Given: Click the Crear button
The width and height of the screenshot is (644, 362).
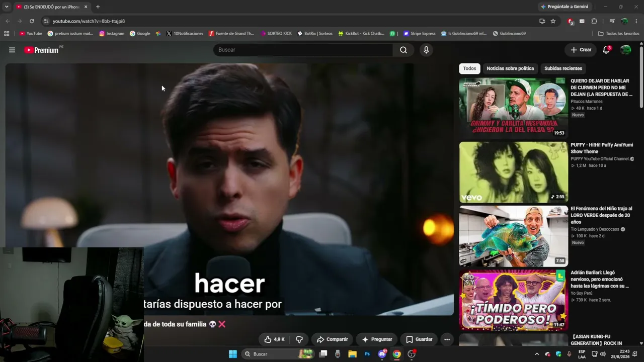Looking at the screenshot, I should pyautogui.click(x=581, y=50).
